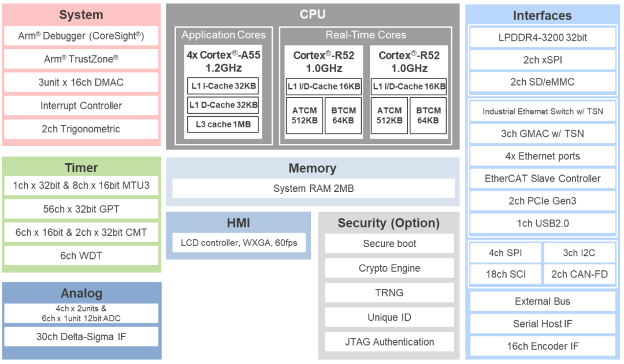Click the Arm Debugger (CoreSight) block
Image resolution: width=624 pixels, height=364 pixels.
(81, 36)
